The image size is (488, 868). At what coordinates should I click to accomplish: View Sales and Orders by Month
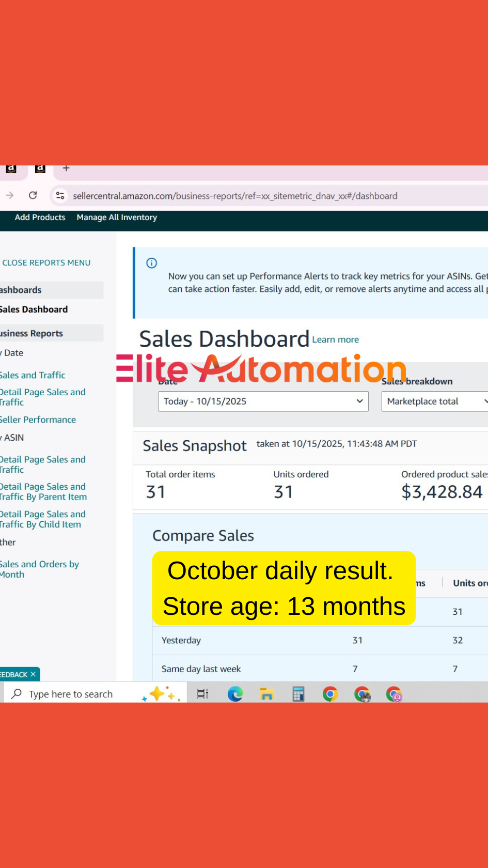pos(39,569)
